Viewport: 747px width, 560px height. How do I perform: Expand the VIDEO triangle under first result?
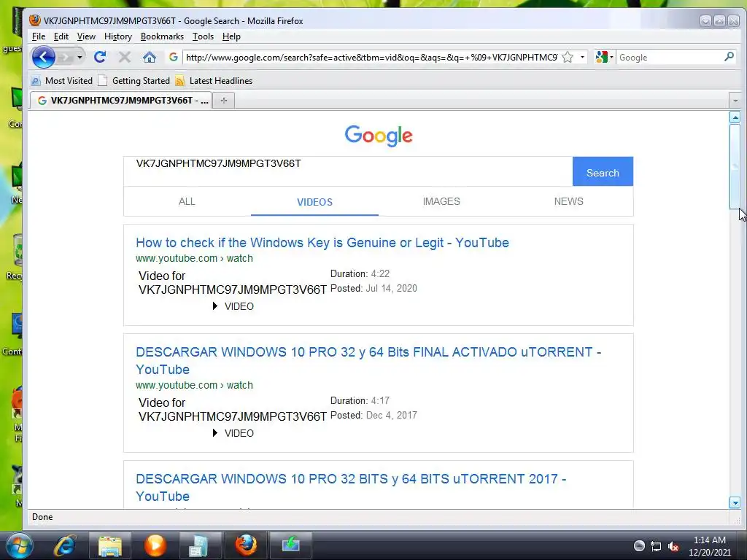(x=215, y=306)
